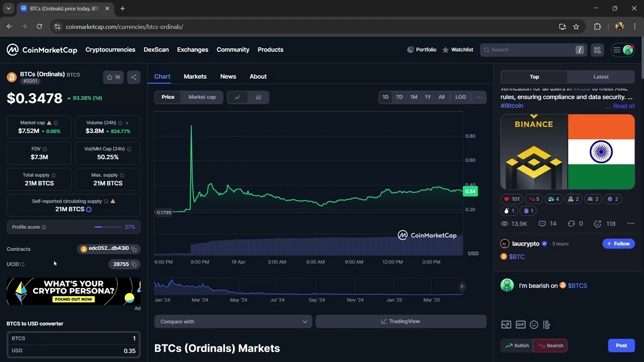The height and width of the screenshot is (362, 644).
Task: Follow laucrypto
Action: [x=618, y=243]
